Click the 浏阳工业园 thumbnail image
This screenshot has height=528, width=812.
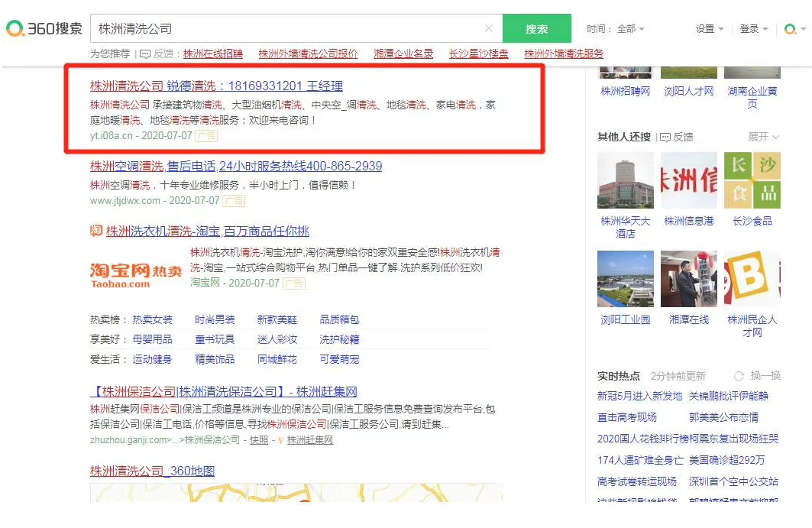pyautogui.click(x=626, y=279)
